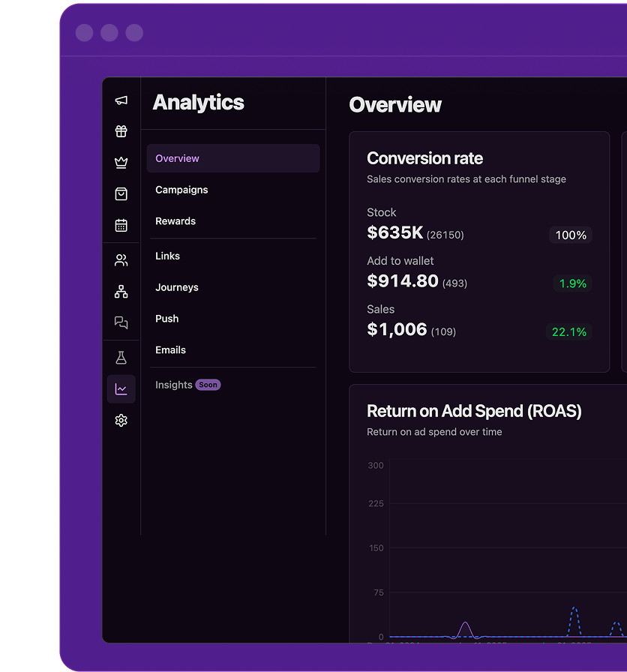Click the 300 y-axis label
This screenshot has height=672, width=627.
tap(376, 466)
